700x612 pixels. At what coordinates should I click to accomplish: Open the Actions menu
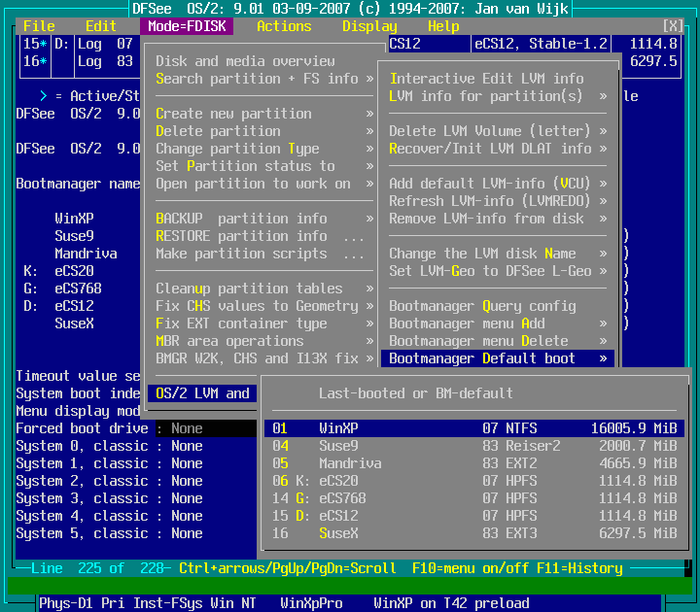click(x=284, y=26)
